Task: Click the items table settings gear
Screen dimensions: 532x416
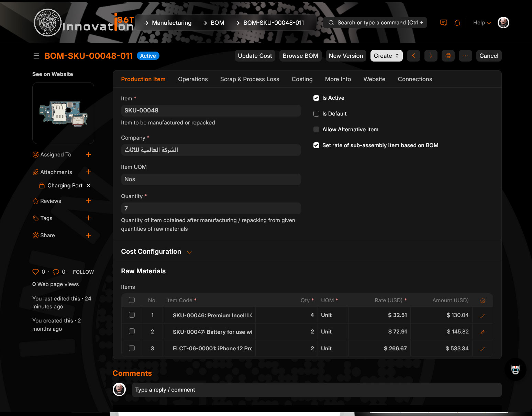Action: [x=483, y=300]
